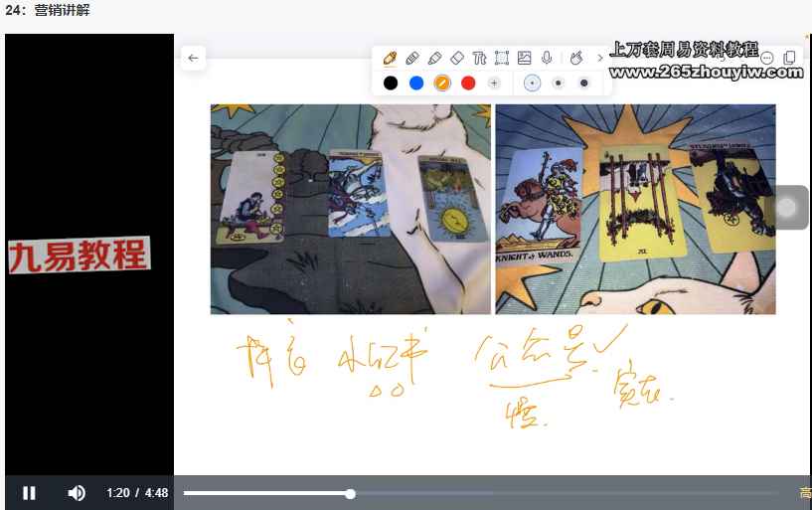Click the 1:20 / 4:48 time display
The height and width of the screenshot is (510, 812).
click(x=137, y=493)
